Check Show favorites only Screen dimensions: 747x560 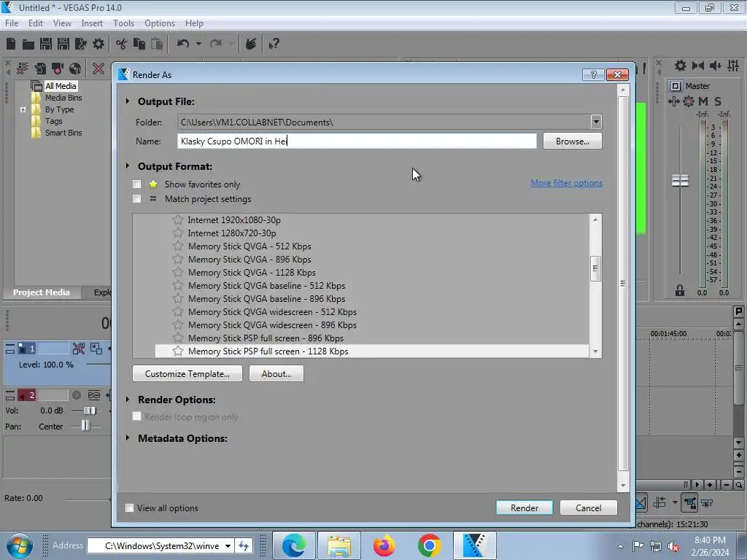136,184
